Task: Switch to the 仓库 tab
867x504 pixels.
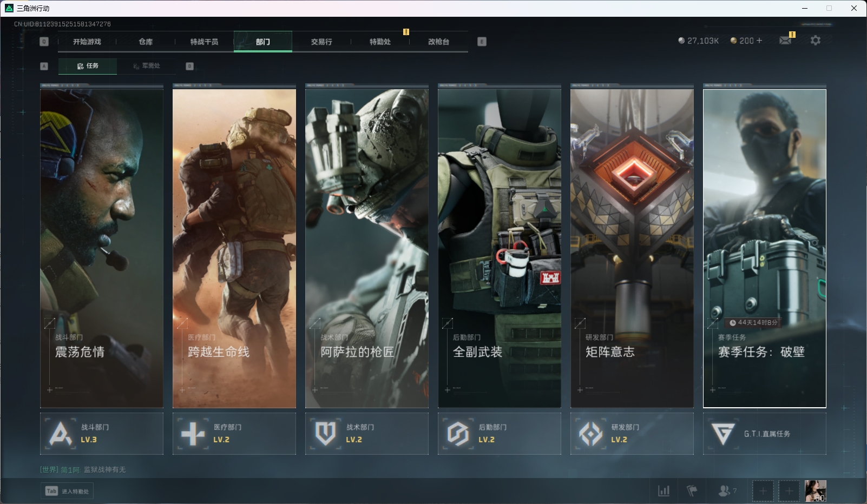Action: [146, 42]
